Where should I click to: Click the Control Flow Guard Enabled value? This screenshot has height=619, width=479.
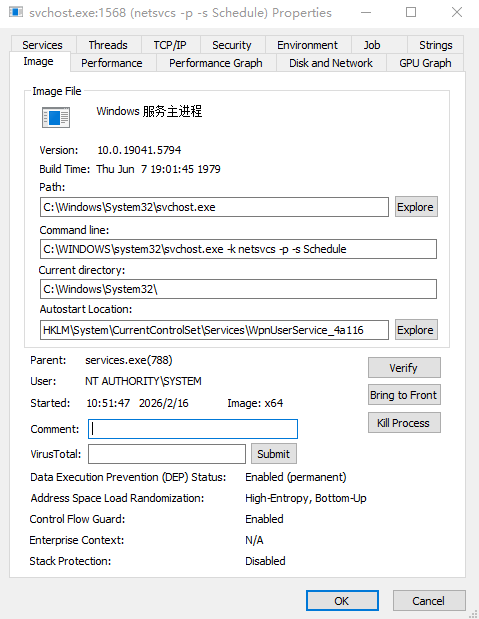(264, 519)
